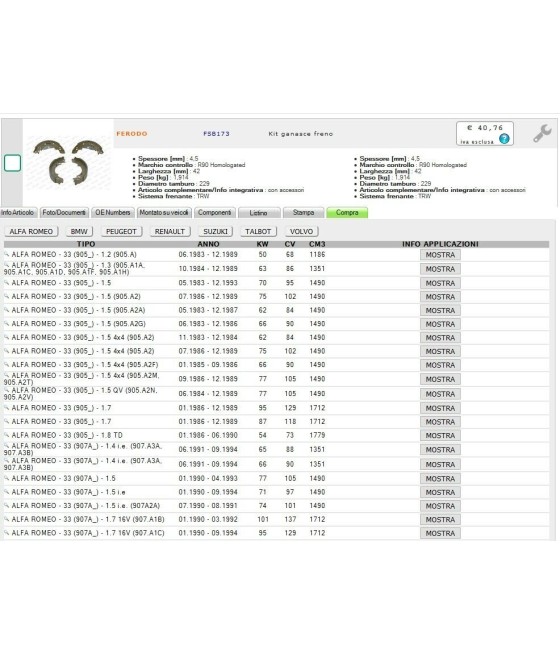Click the article code FSB173

pos(216,134)
